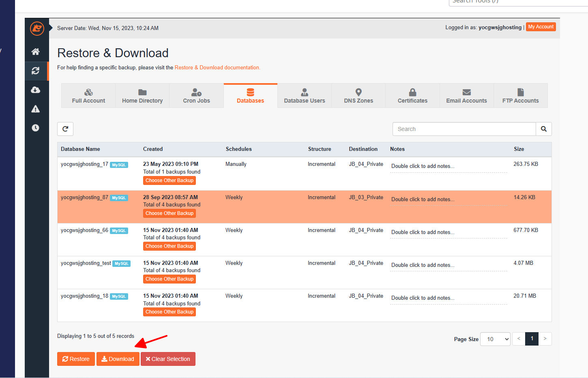The image size is (588, 378).
Task: Click the 23 May 2023 09:10 PM date
Action: pyautogui.click(x=171, y=164)
